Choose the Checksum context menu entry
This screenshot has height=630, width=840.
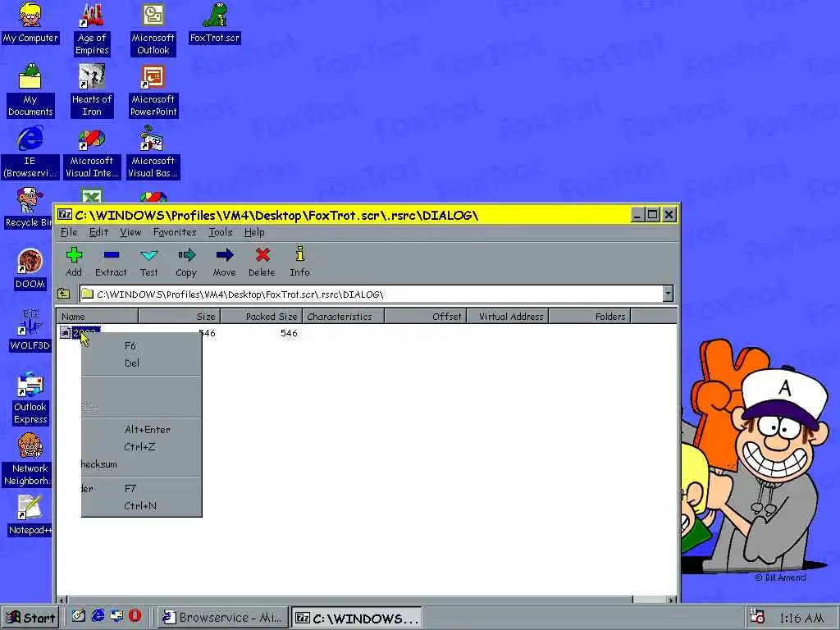coord(141,464)
